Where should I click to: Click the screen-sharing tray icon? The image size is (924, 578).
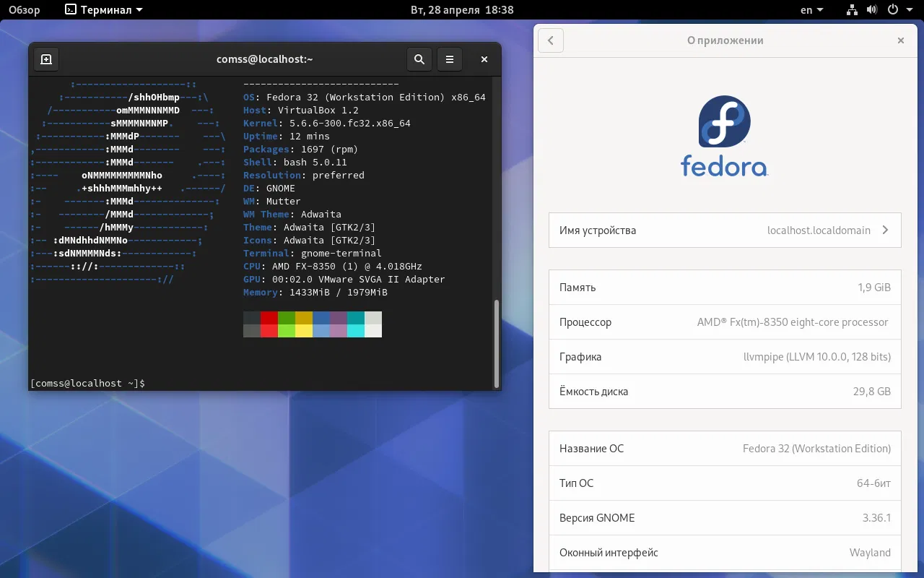pos(851,9)
